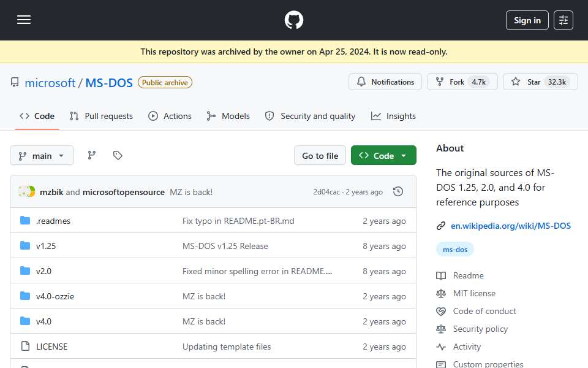Open the Insights tab

point(393,116)
